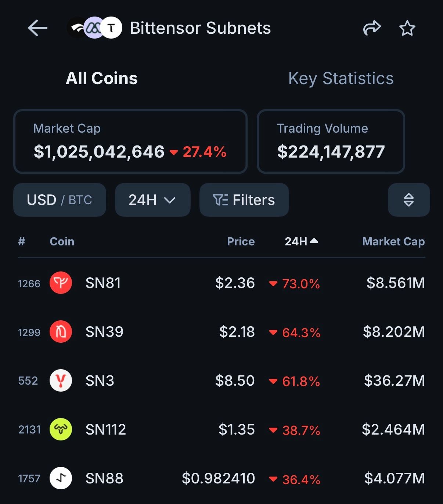Open the sort order selector button
Screen dimensions: 443x504
[x=408, y=200]
